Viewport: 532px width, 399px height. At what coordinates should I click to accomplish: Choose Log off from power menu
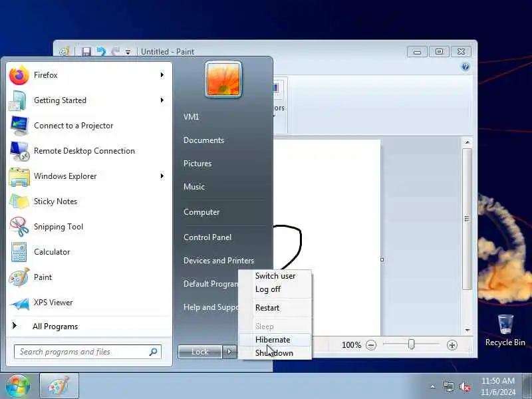275,289
